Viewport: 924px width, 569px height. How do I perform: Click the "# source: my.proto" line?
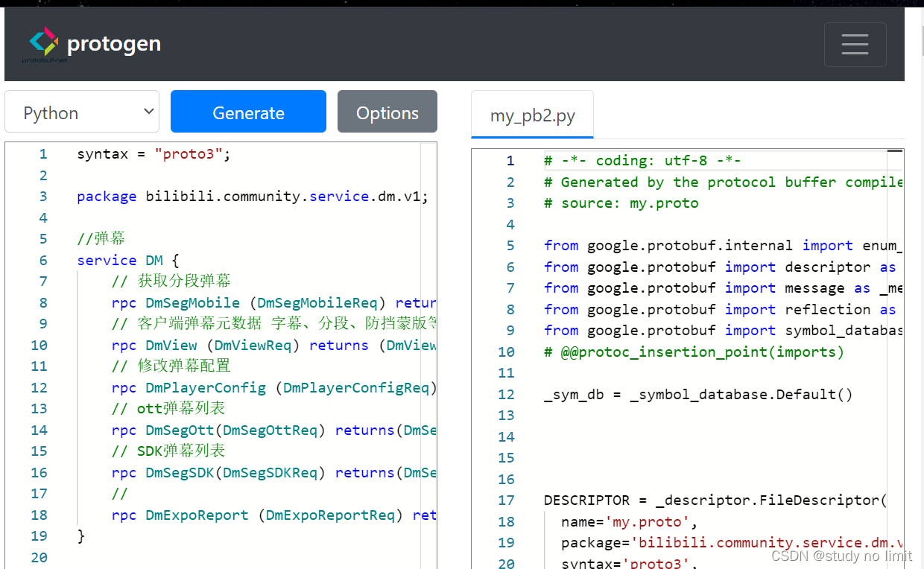[x=621, y=203]
